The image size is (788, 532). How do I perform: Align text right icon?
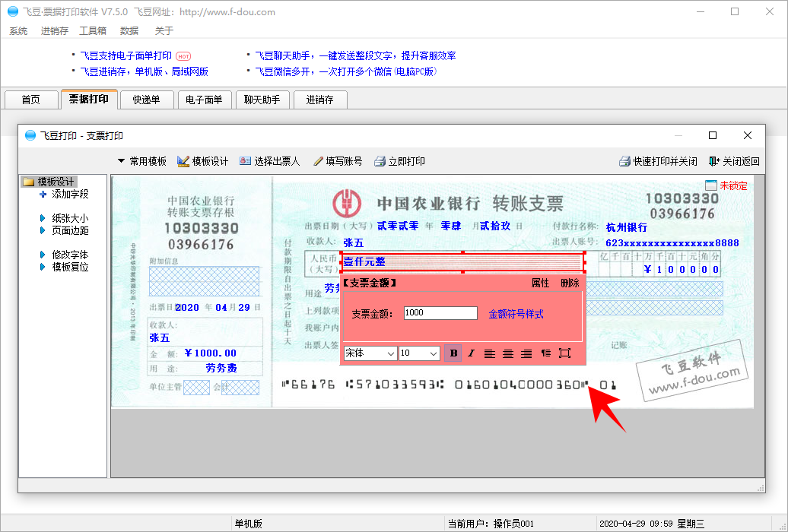point(526,353)
